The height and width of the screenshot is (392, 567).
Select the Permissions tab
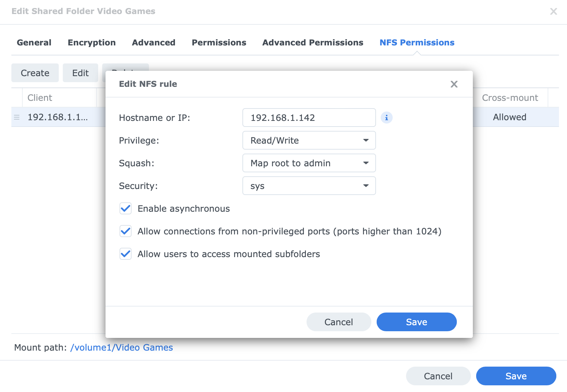[219, 42]
